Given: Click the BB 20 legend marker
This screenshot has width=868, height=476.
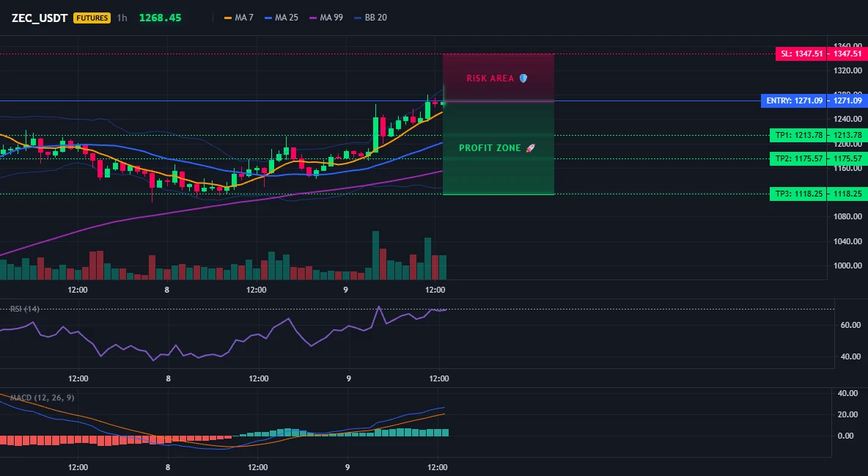Looking at the screenshot, I should click(357, 18).
